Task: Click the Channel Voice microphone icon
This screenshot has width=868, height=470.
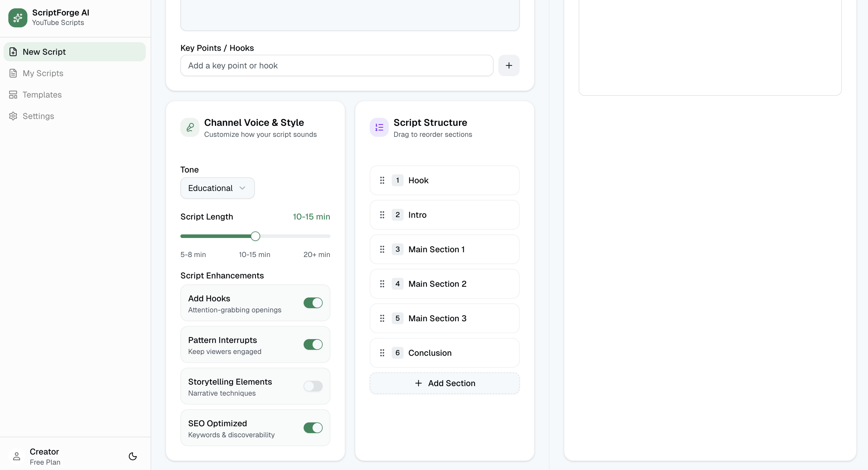Action: [x=190, y=127]
